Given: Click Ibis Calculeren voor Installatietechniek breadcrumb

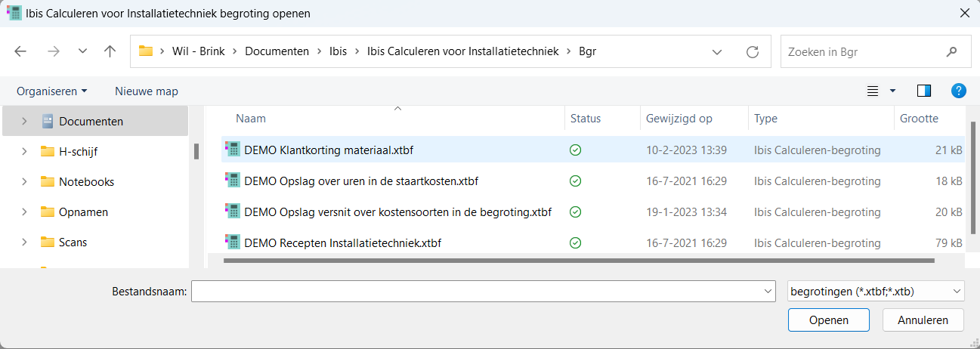Looking at the screenshot, I should (463, 51).
